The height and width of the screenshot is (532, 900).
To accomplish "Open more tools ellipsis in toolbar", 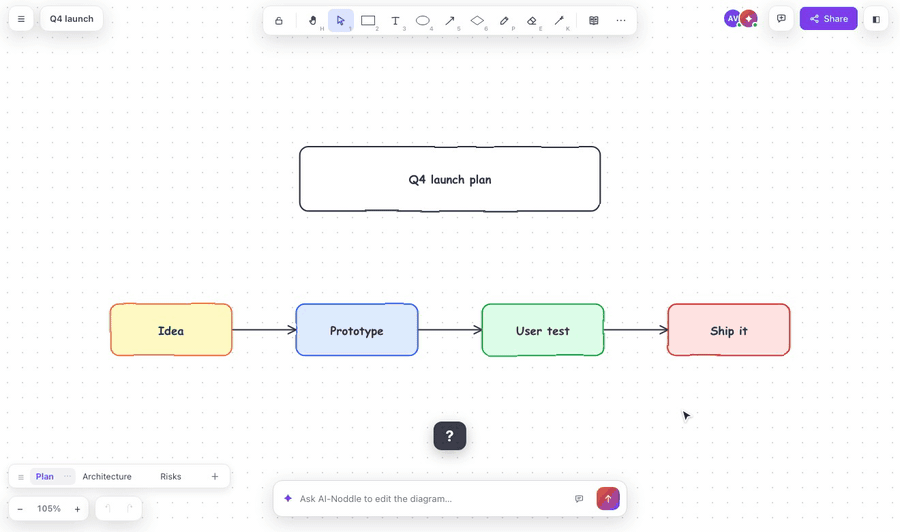I will point(621,21).
